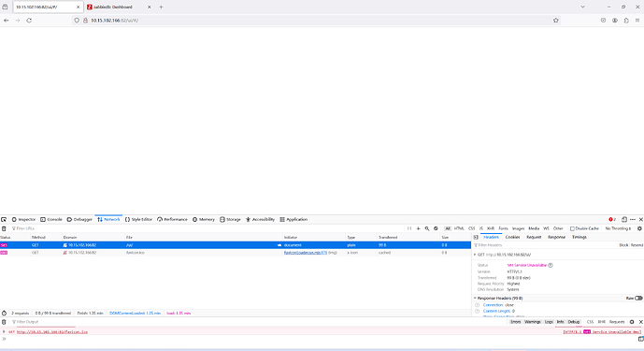Open the Style Editor devtools tab
Viewport: 644px width, 351px height.
coord(139,219)
